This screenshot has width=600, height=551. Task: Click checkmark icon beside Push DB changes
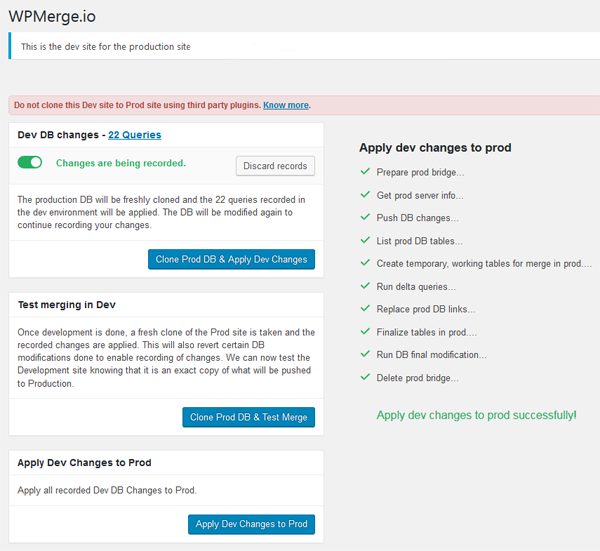365,217
